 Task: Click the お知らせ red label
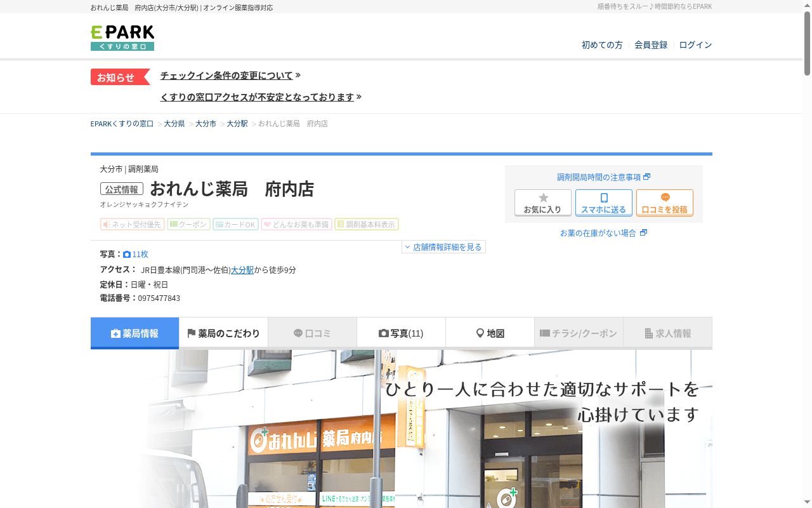120,77
